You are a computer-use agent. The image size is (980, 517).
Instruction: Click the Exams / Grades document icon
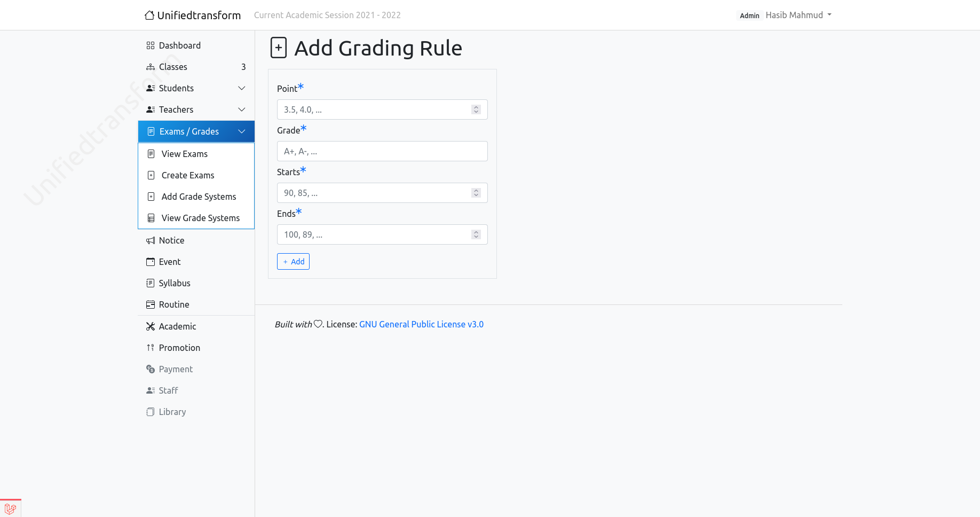coord(151,131)
